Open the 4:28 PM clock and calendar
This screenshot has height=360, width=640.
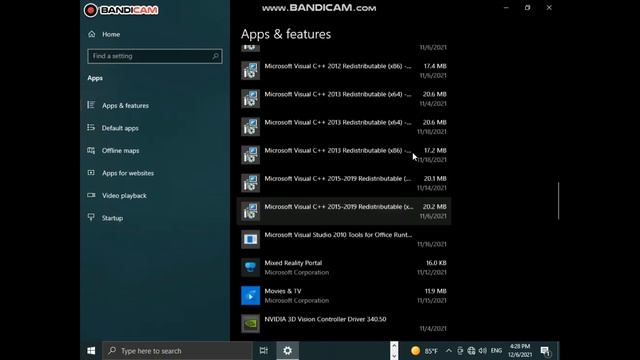(x=520, y=351)
